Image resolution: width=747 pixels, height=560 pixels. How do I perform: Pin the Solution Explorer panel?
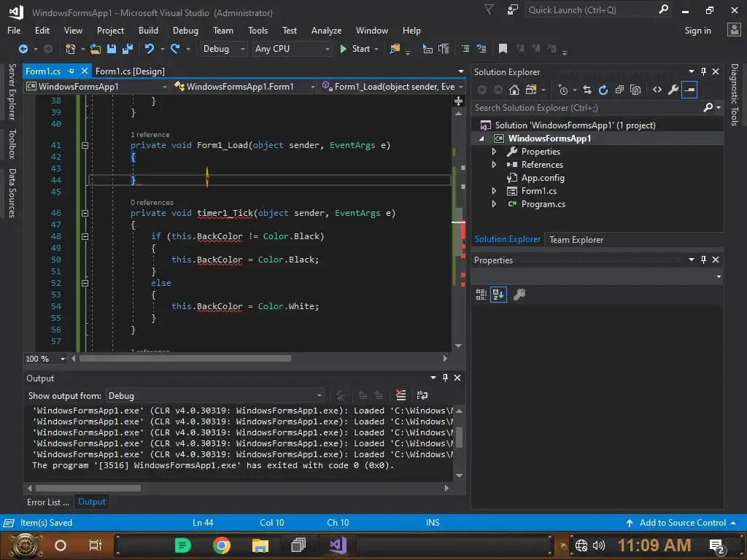point(704,71)
